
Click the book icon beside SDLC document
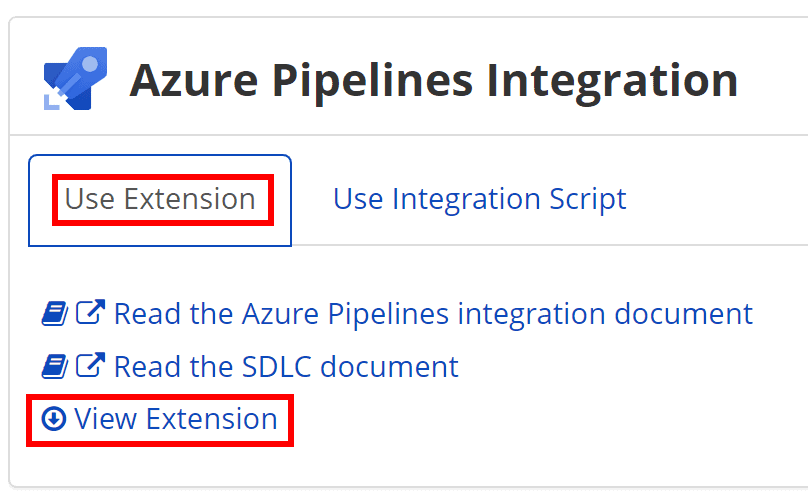[x=53, y=366]
